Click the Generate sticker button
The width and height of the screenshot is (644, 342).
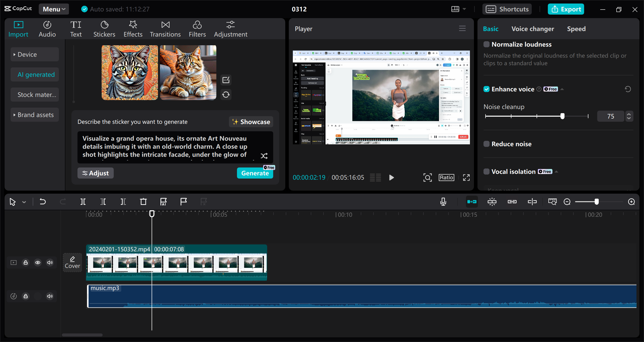[x=255, y=173]
